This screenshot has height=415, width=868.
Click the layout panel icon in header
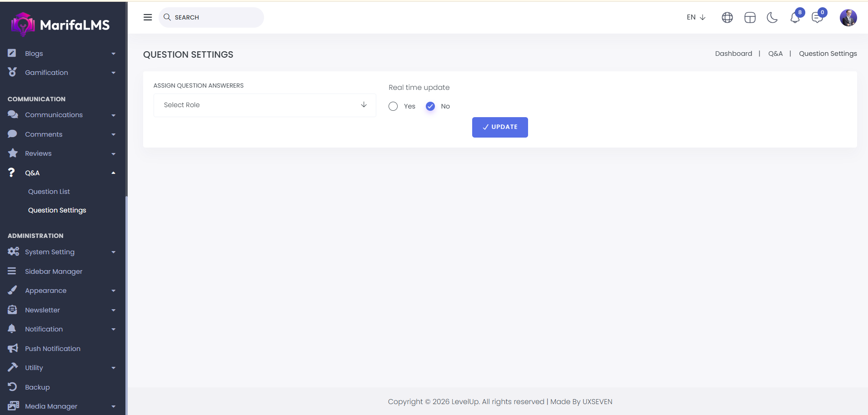coord(750,18)
